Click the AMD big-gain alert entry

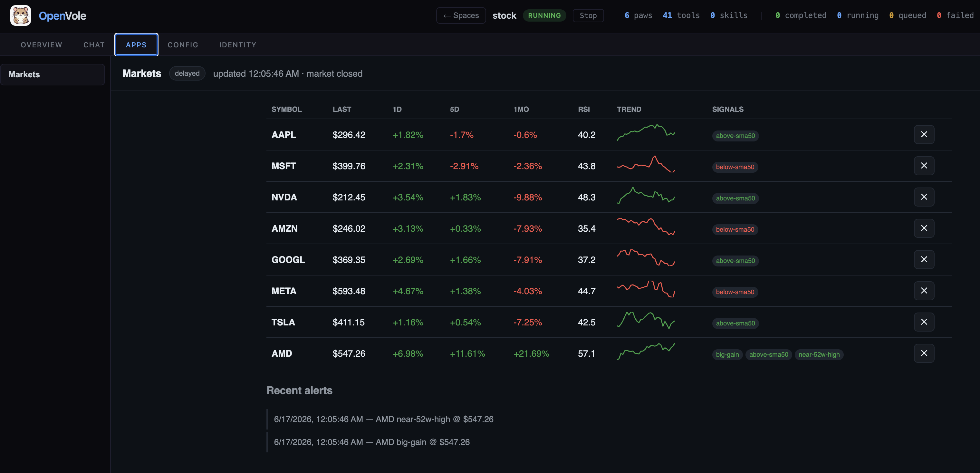point(372,442)
